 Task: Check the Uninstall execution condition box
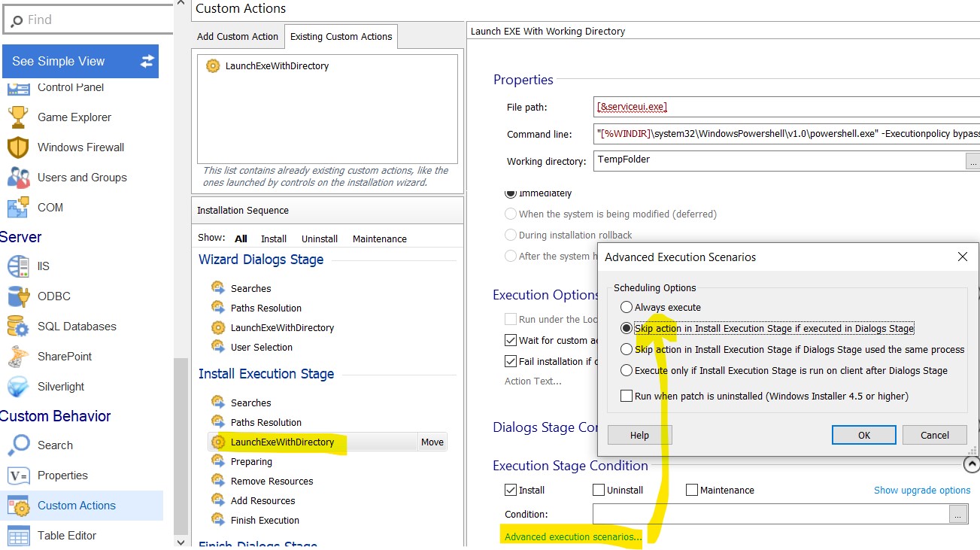tap(599, 490)
